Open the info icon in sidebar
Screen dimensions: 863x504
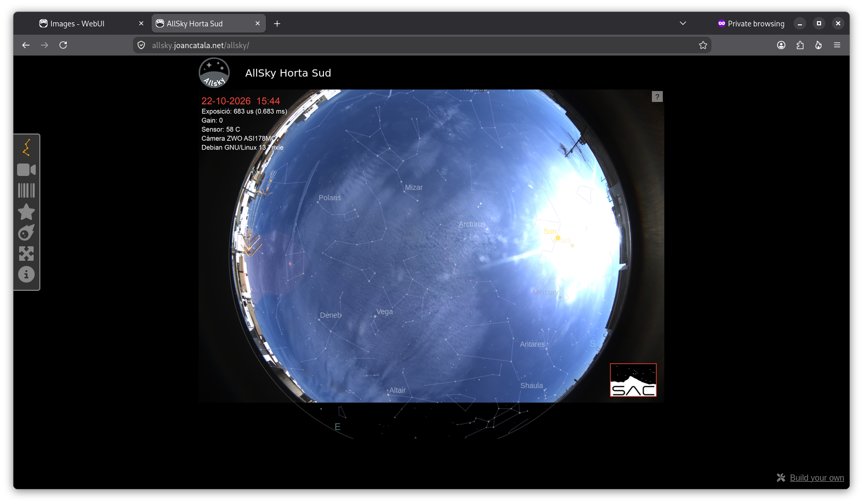tap(26, 274)
